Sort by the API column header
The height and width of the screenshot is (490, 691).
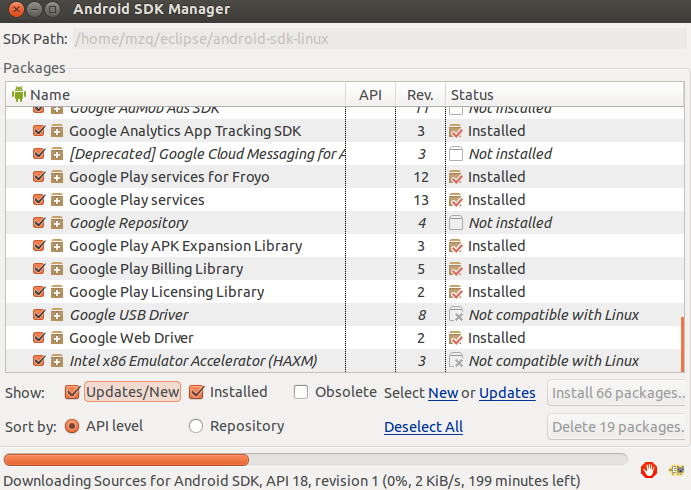370,94
